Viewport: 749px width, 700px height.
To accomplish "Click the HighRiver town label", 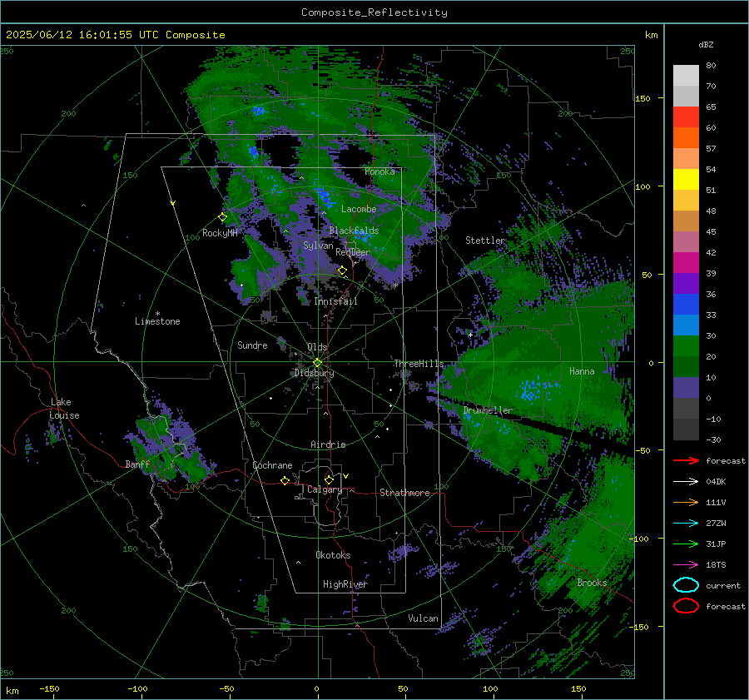I will (345, 584).
